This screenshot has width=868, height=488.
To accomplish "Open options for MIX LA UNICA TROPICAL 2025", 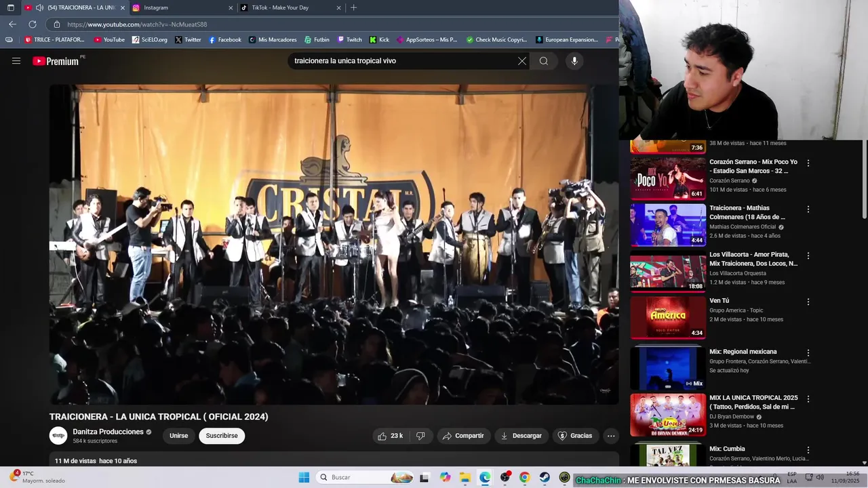I will (x=808, y=399).
